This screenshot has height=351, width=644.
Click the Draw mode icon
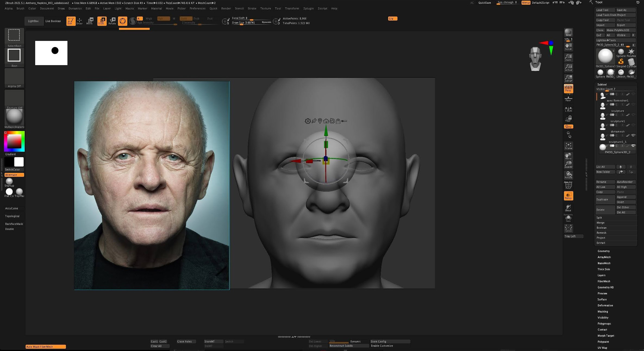(x=79, y=21)
